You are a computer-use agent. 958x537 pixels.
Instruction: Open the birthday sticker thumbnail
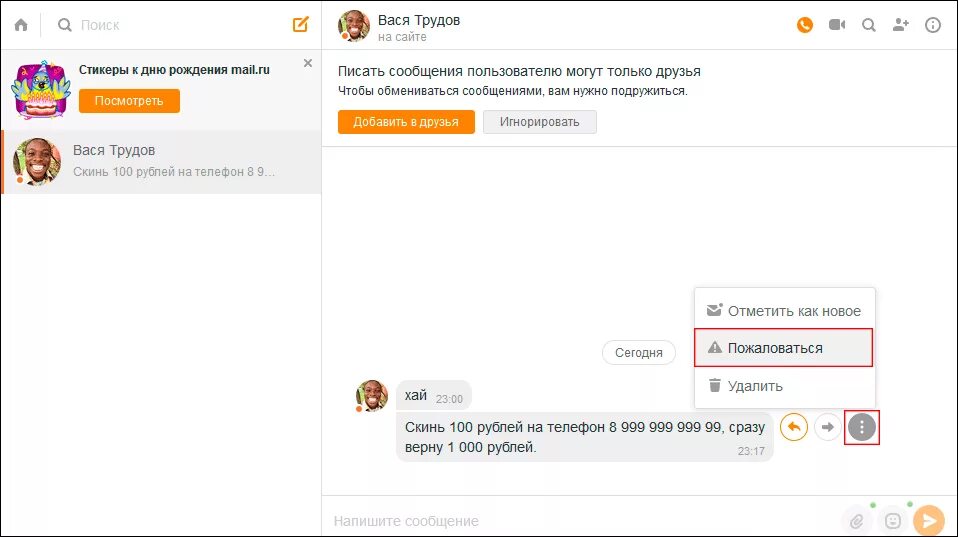(x=40, y=90)
